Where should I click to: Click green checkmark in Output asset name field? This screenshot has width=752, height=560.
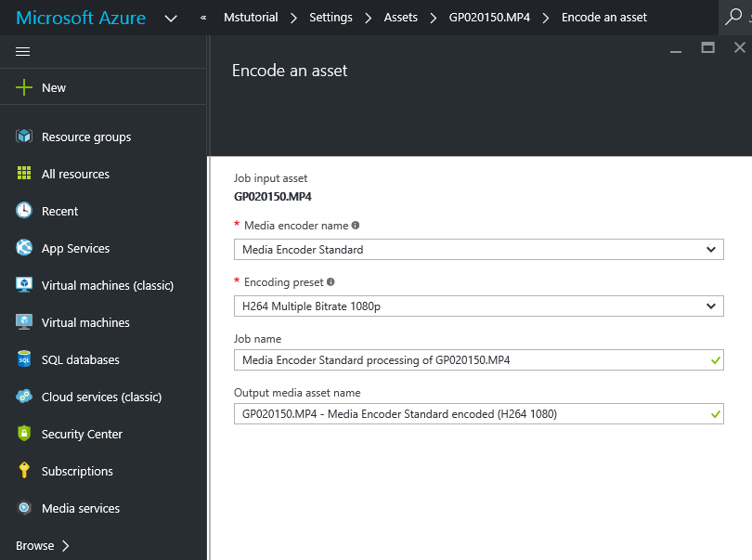click(x=716, y=413)
